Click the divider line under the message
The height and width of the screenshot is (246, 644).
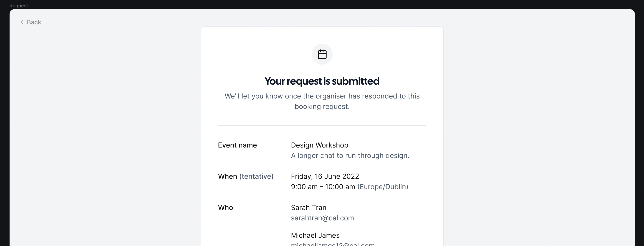pos(322,126)
